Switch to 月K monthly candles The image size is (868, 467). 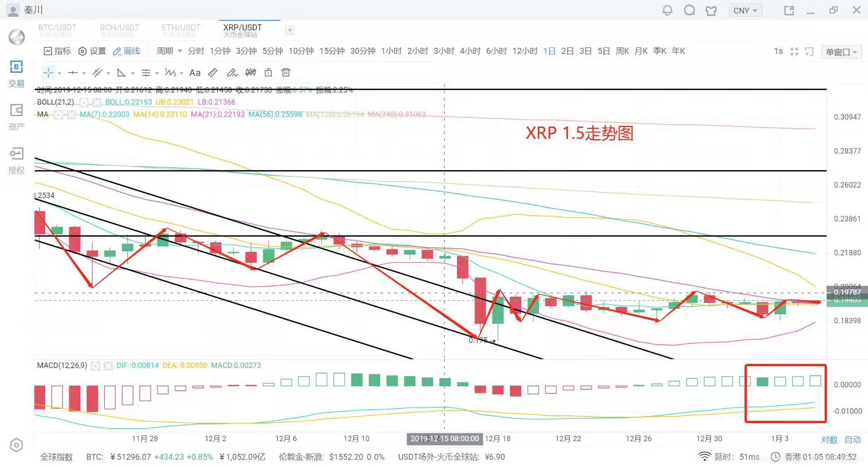click(641, 51)
